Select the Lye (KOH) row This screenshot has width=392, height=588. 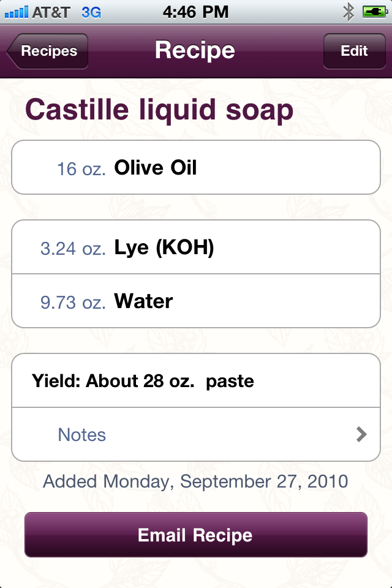click(196, 247)
